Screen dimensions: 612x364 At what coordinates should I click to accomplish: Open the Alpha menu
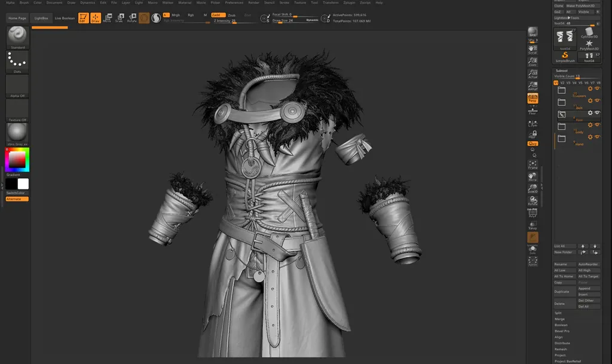(10, 2)
